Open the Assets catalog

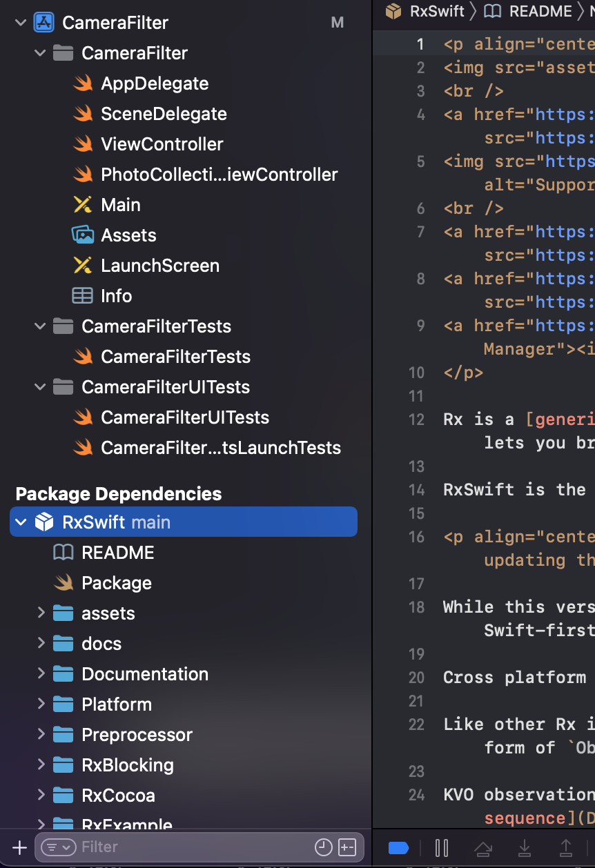128,235
